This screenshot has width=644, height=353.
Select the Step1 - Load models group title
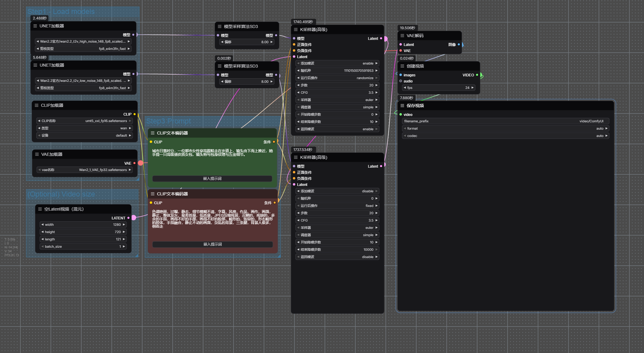(61, 12)
